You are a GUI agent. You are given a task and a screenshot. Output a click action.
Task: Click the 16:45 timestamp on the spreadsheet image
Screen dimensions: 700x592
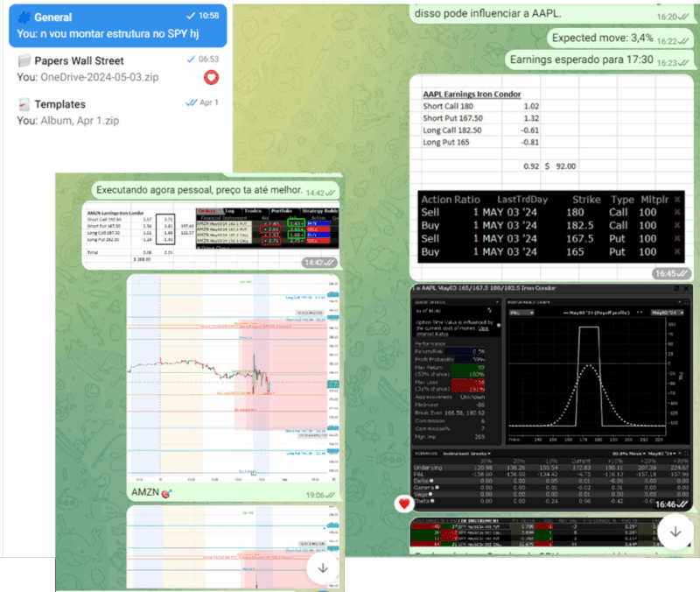[x=666, y=273]
